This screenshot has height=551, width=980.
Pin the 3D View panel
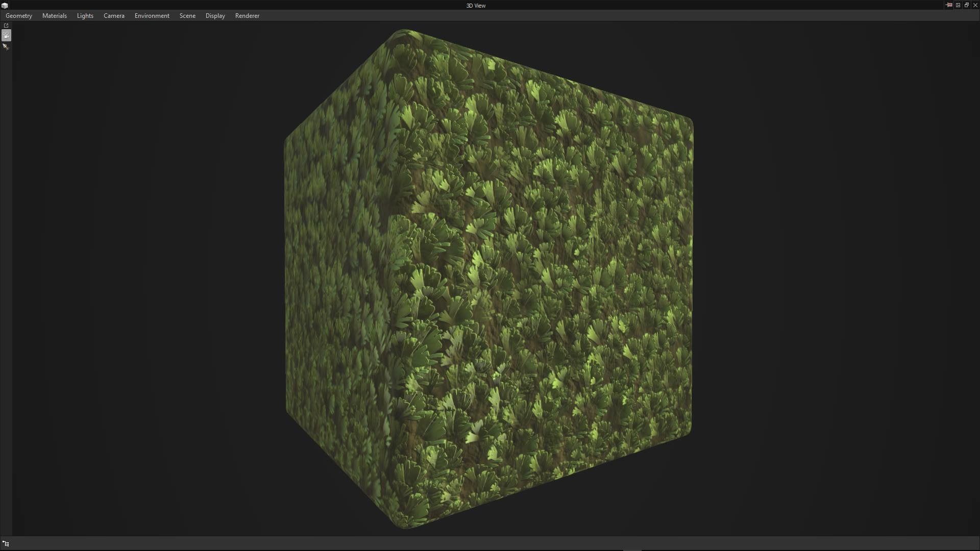click(949, 5)
